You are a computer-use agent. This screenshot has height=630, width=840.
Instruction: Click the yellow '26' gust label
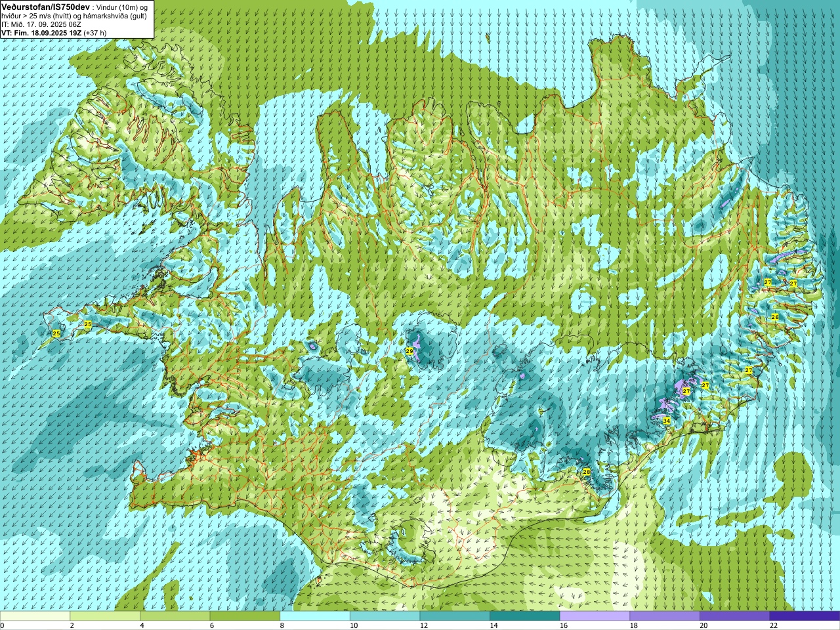coord(775,317)
